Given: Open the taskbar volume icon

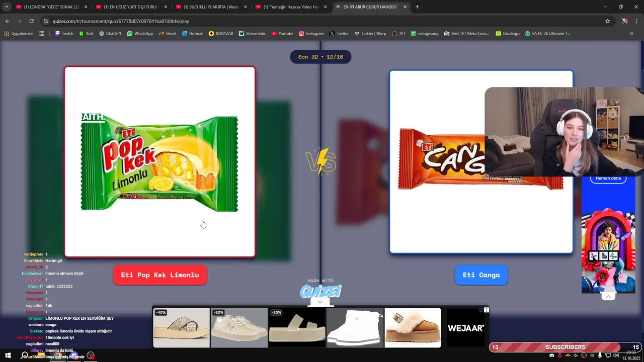Looking at the screenshot, I should (x=616, y=355).
